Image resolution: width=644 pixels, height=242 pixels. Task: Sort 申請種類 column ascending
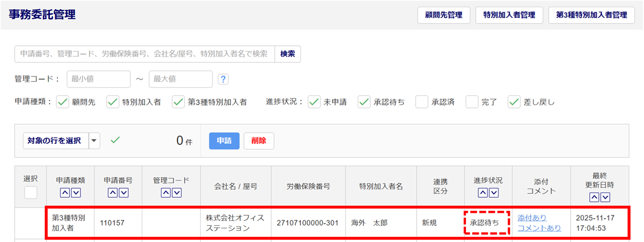coord(65,192)
